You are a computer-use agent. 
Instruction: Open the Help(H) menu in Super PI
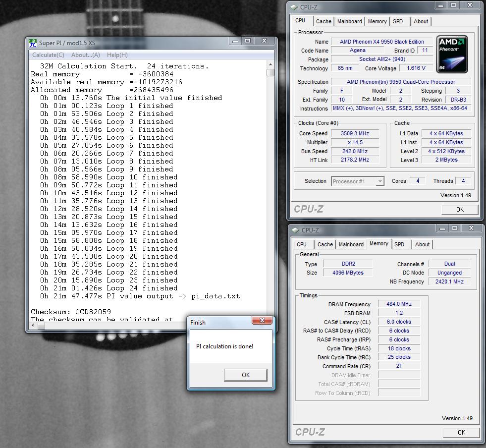click(x=117, y=55)
